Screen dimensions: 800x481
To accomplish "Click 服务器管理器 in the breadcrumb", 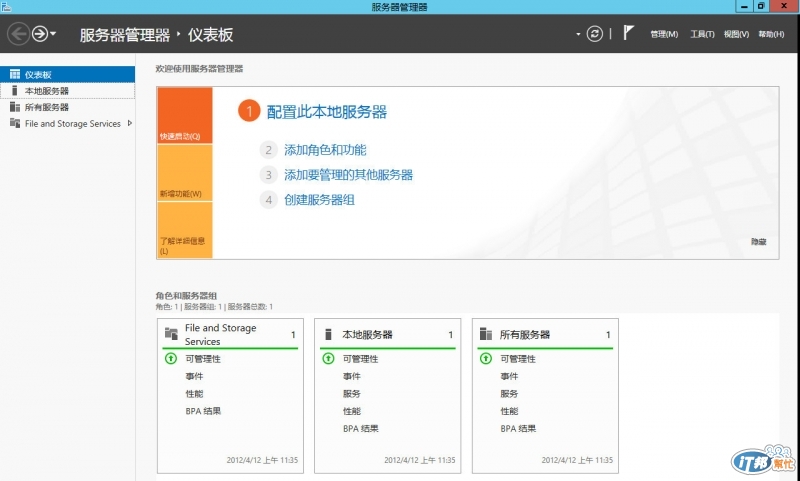I will (x=124, y=35).
